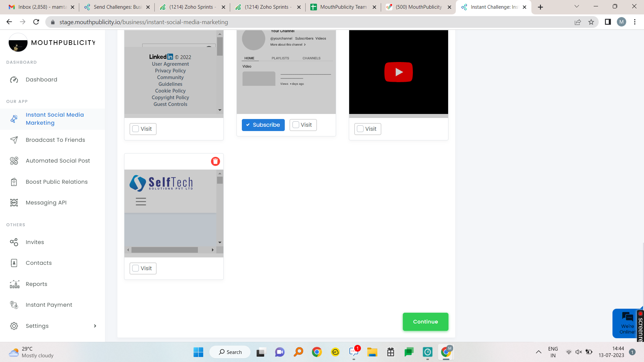Screen dimensions: 644x362
Task: Open File Explorer from taskbar
Action: 372,352
